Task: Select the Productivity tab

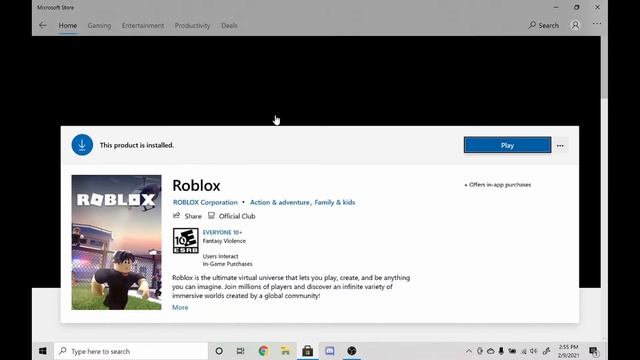Action: 192,25
